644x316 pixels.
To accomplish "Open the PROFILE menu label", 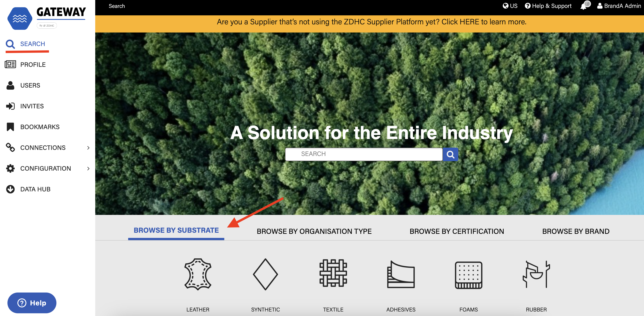I will (33, 65).
